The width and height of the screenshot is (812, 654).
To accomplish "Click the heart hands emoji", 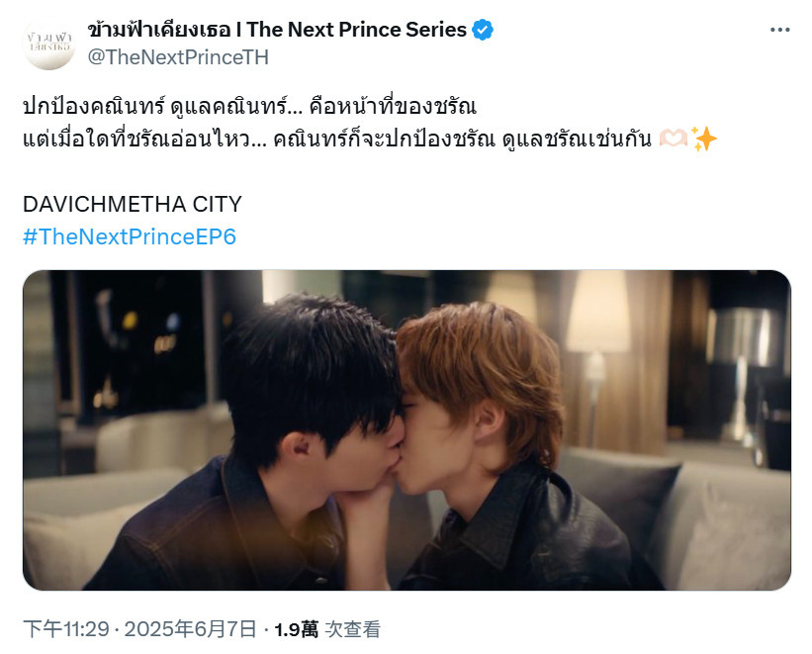I will pos(673,139).
